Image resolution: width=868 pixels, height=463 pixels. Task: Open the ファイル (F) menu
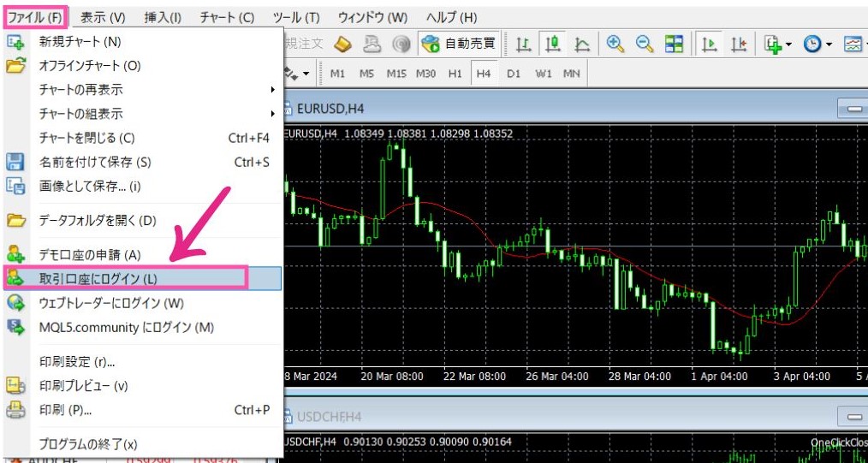tap(35, 17)
